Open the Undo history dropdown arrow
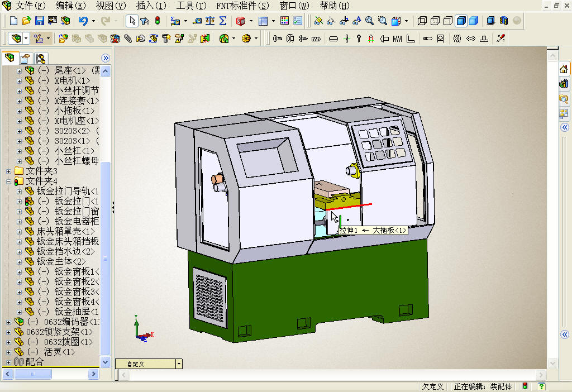 click(x=93, y=21)
